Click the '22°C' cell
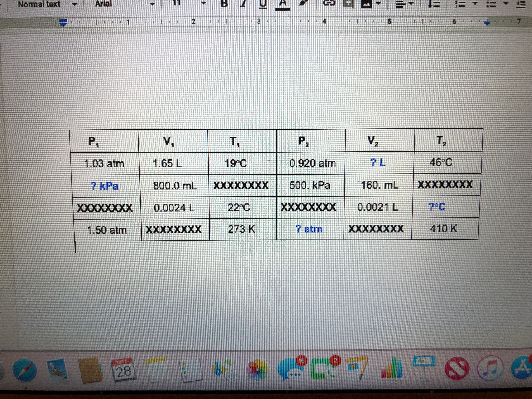Viewport: 532px width, 399px height. (243, 208)
